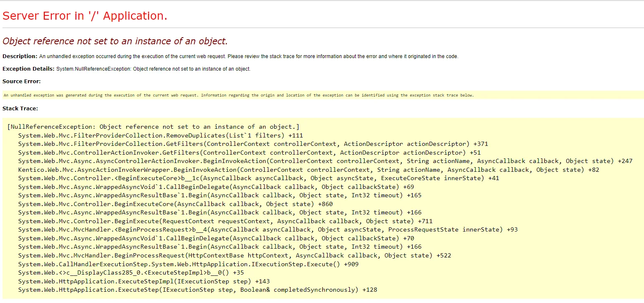
Task: Click the "FilterProviderCollection.GetFilters" +371 stack line
Action: tap(253, 144)
